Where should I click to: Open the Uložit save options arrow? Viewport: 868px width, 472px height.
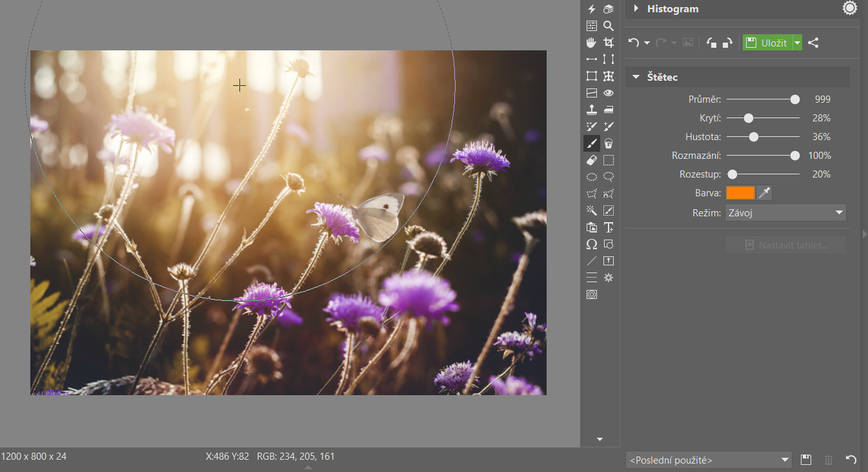(798, 43)
